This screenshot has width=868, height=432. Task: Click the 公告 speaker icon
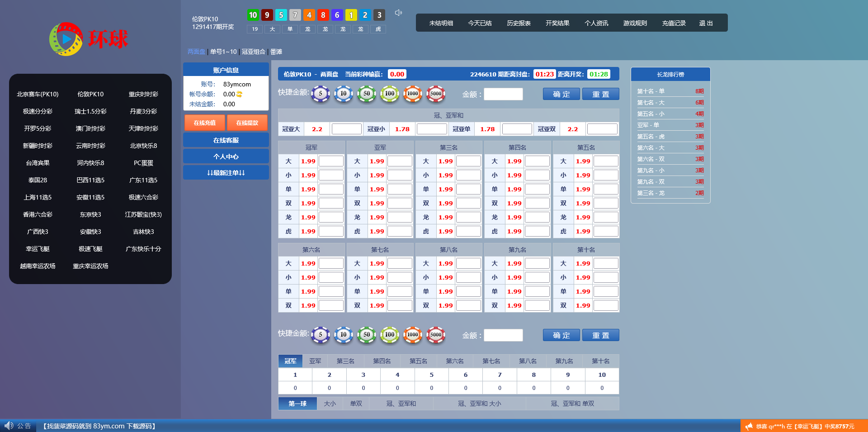(9, 426)
